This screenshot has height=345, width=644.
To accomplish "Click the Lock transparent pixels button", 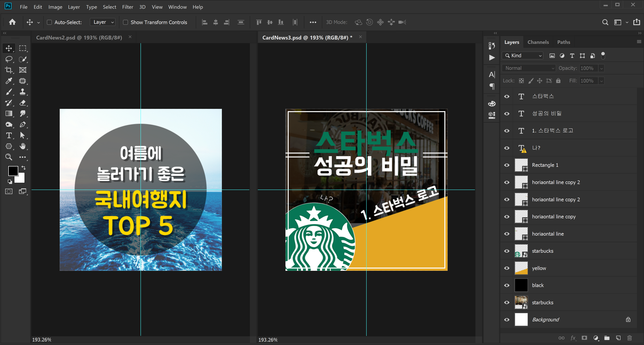I will point(521,81).
